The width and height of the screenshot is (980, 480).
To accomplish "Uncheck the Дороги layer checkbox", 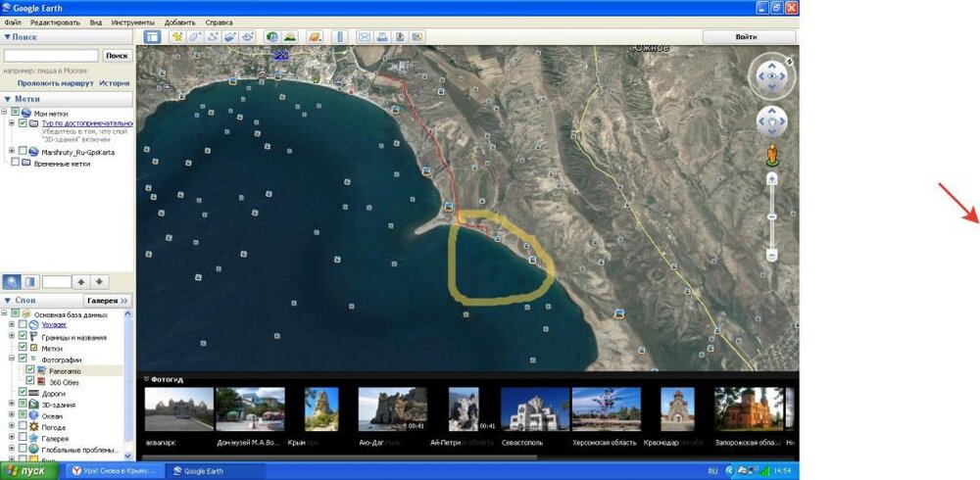I will coord(24,393).
